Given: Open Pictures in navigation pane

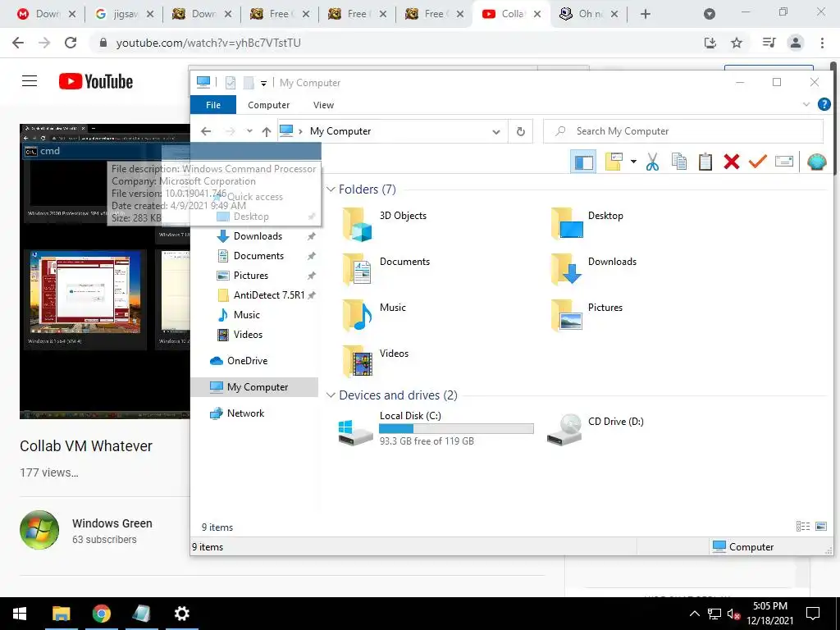Looking at the screenshot, I should pyautogui.click(x=251, y=276).
